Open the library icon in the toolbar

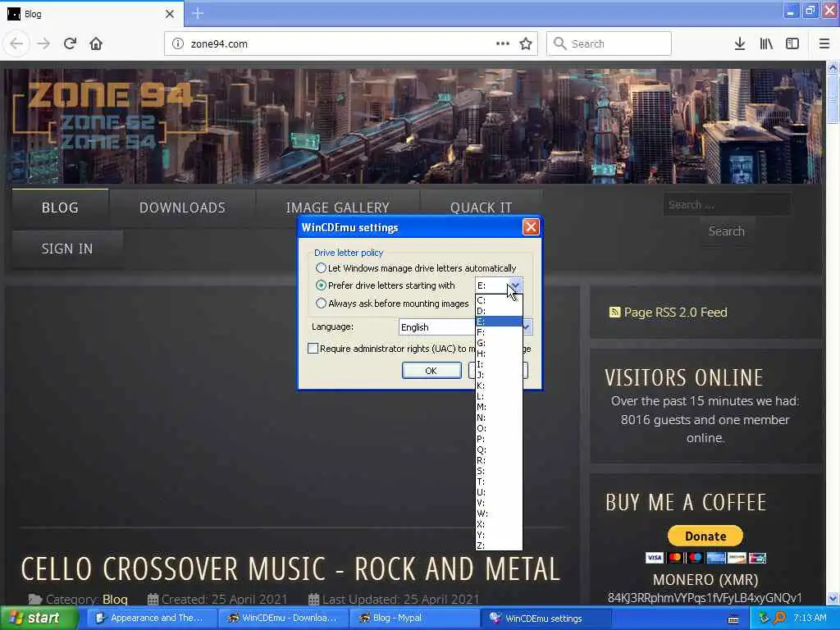coord(766,43)
